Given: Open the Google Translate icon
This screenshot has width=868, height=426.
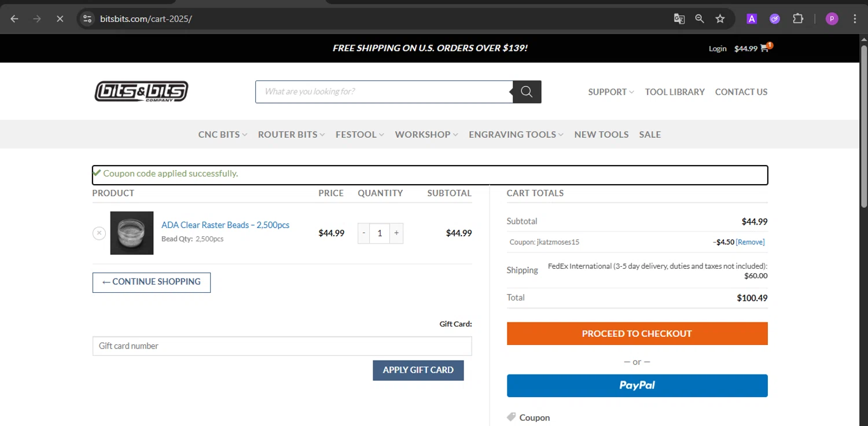Looking at the screenshot, I should [679, 19].
